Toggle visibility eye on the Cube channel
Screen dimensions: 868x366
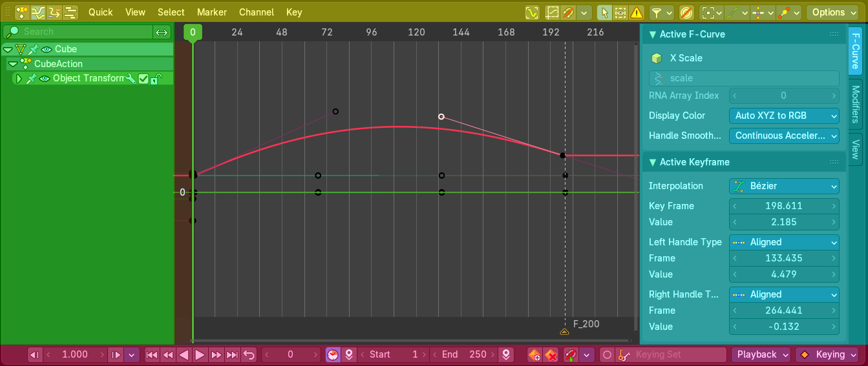click(47, 49)
